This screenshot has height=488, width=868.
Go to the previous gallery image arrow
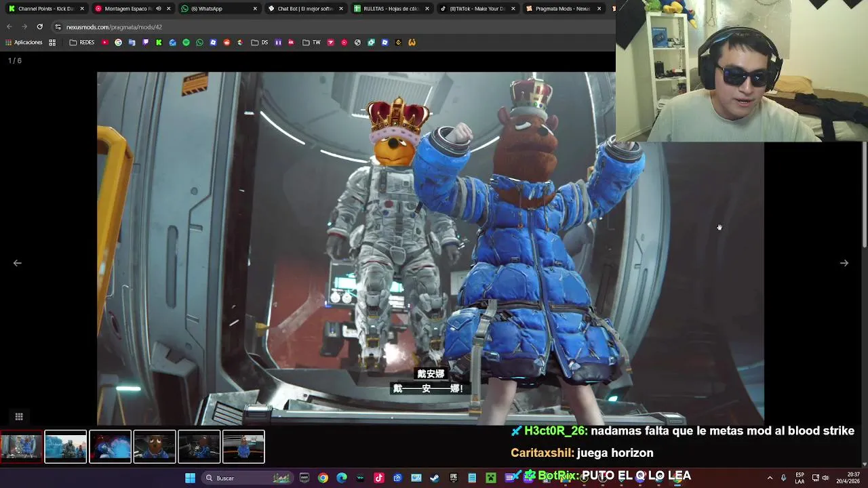(x=18, y=263)
